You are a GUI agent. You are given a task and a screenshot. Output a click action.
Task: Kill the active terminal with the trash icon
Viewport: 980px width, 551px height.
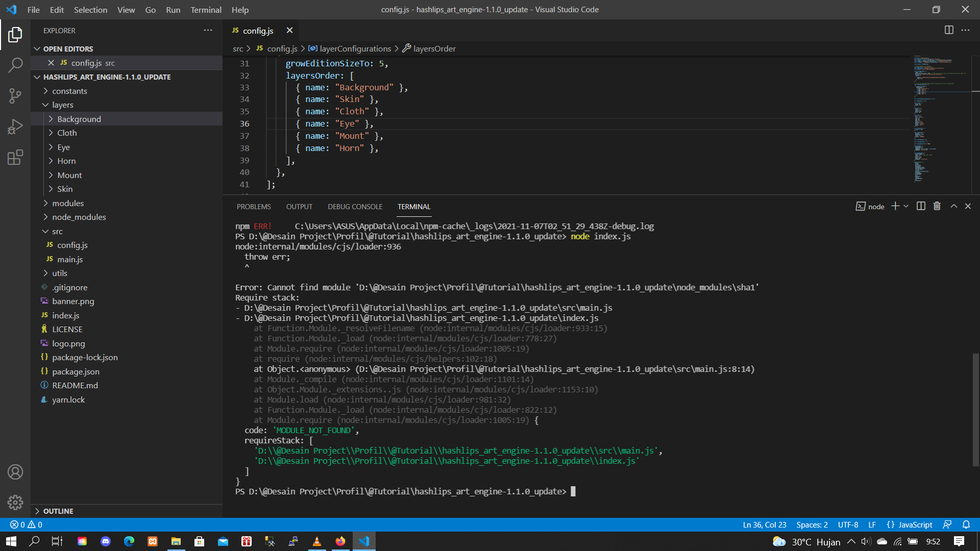pyautogui.click(x=937, y=206)
